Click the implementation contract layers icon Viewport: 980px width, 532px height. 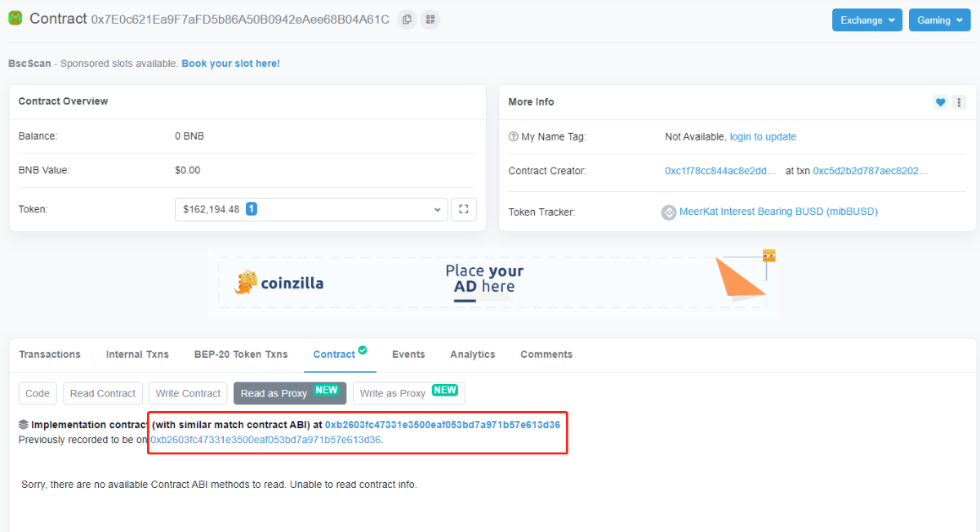click(x=24, y=425)
